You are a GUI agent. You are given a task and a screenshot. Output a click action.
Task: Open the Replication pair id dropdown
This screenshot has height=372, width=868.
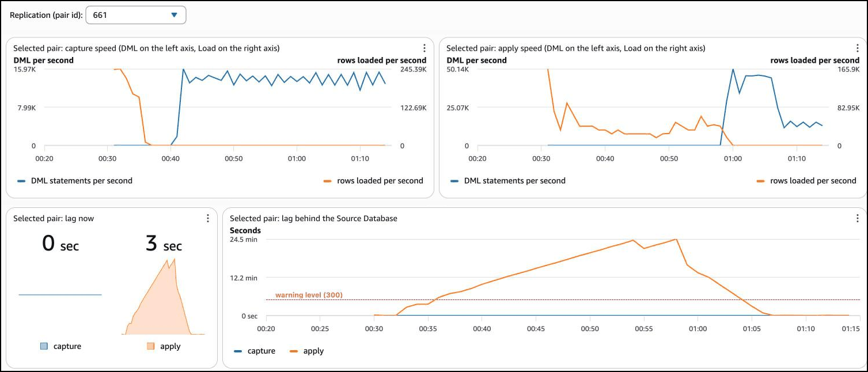pos(135,15)
